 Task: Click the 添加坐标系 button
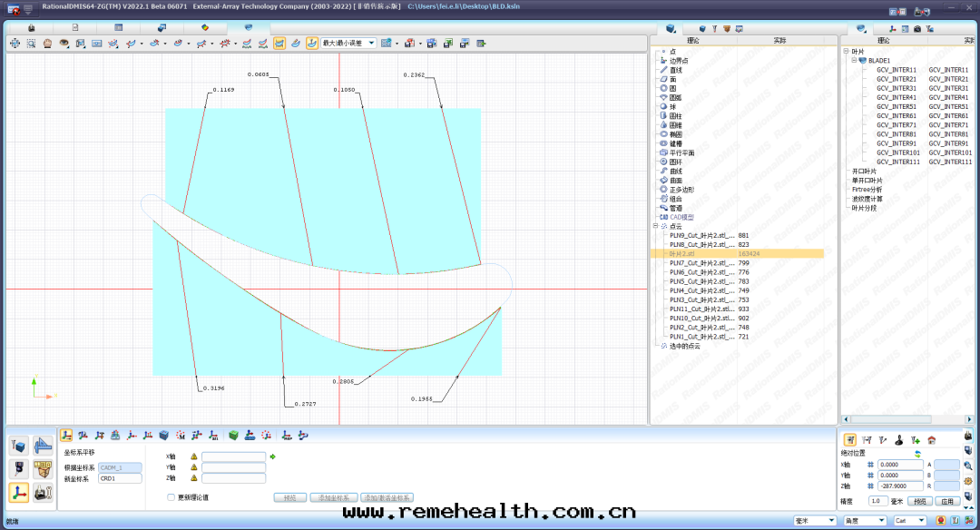333,497
